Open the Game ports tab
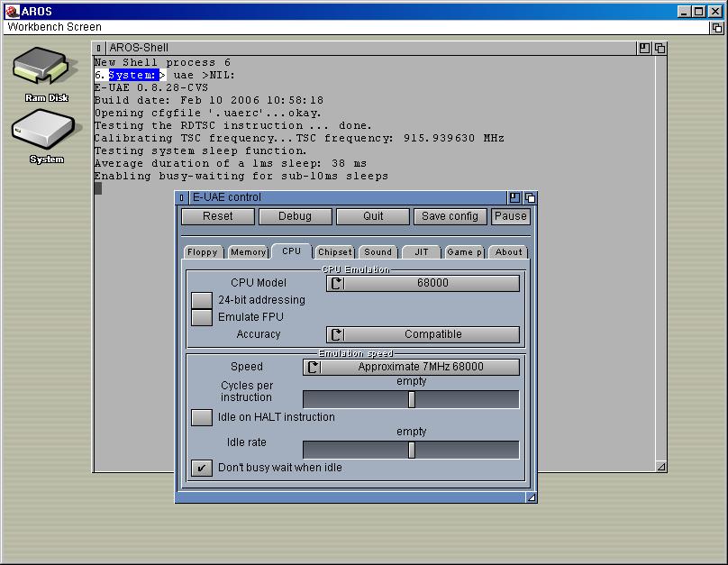The image size is (728, 565). click(465, 252)
